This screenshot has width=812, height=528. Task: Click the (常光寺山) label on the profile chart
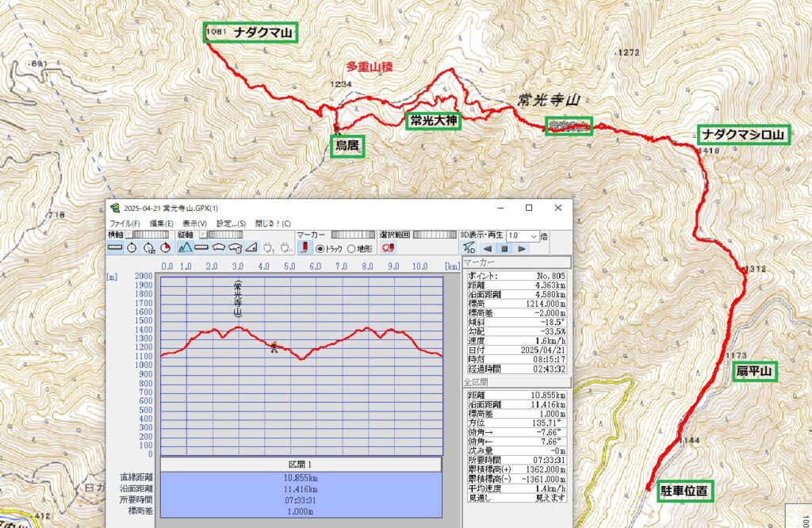238,299
